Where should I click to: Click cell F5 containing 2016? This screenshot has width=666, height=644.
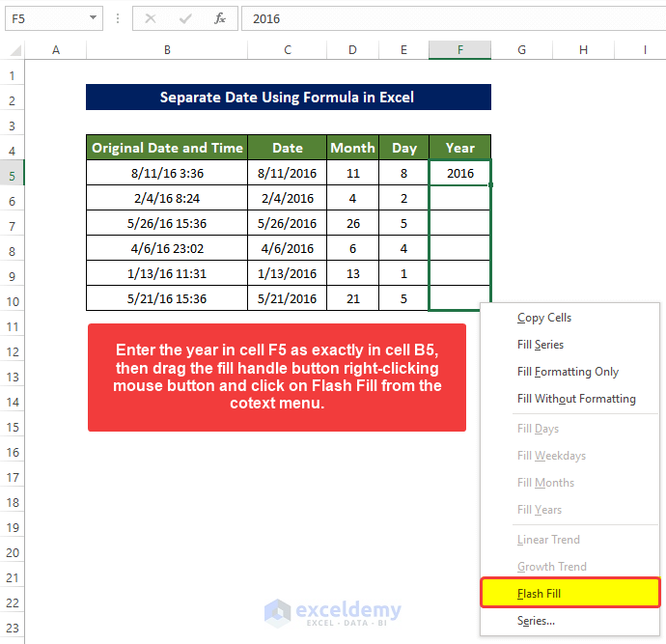point(460,173)
